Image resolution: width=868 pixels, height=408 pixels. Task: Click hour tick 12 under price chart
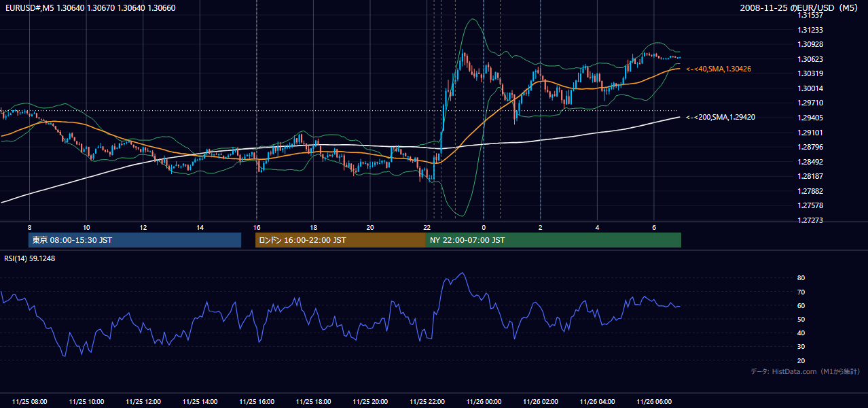coord(143,227)
